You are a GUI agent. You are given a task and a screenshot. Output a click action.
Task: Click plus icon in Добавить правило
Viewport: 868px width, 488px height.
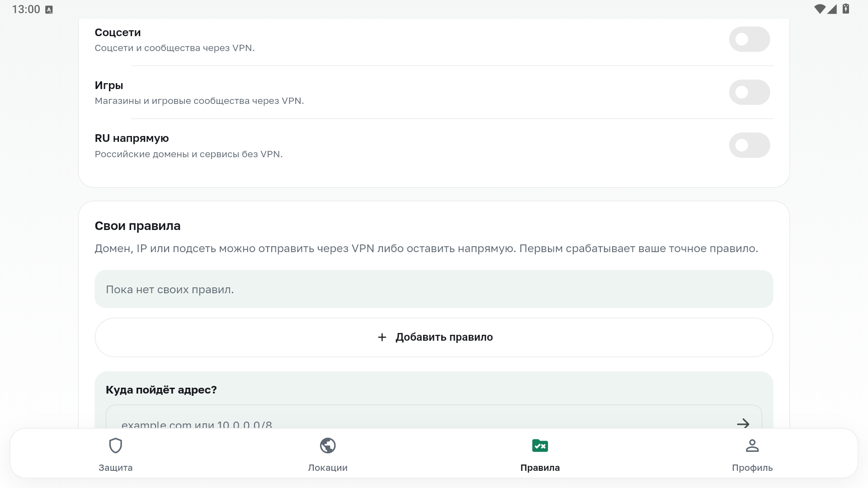coord(382,337)
